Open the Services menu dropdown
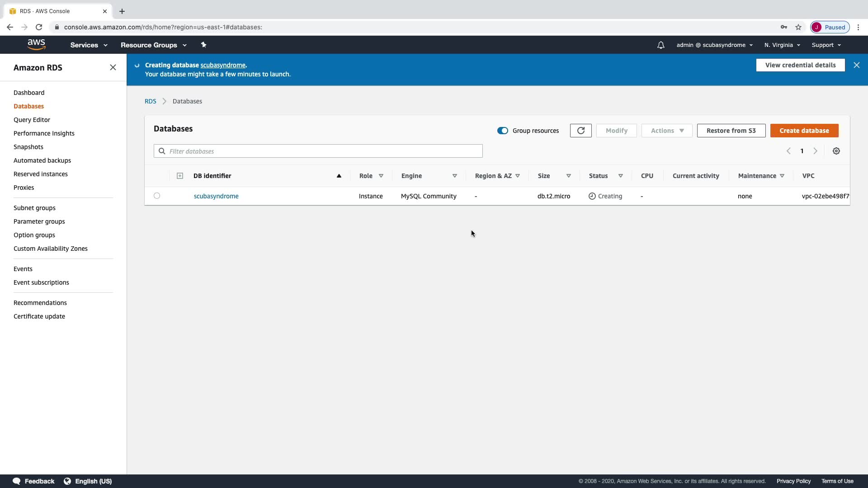Image resolution: width=868 pixels, height=488 pixels. click(x=89, y=45)
